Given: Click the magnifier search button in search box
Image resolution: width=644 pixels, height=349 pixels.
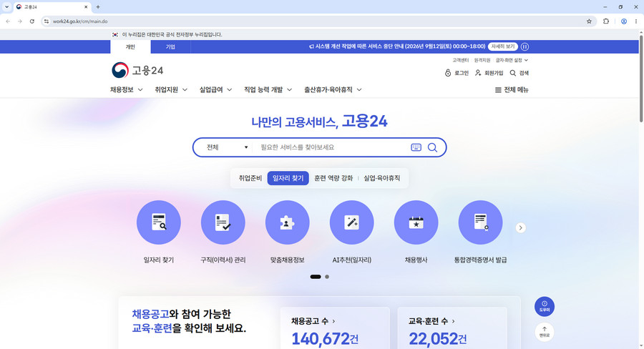Looking at the screenshot, I should click(432, 147).
